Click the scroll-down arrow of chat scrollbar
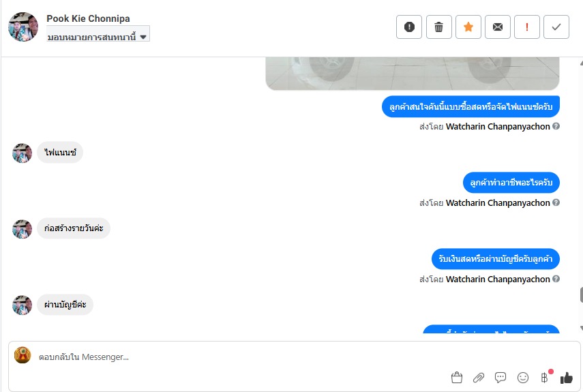 point(581,329)
